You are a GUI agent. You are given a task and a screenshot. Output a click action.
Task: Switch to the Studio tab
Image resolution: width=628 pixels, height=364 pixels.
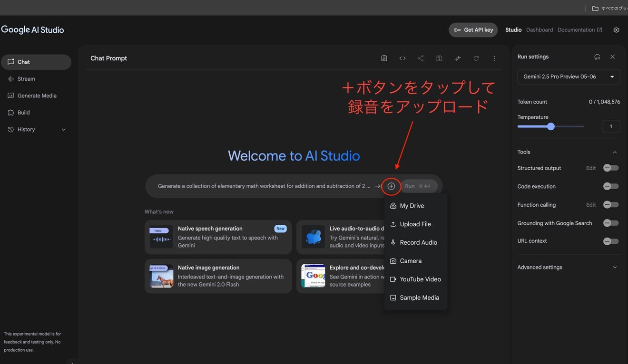click(513, 30)
